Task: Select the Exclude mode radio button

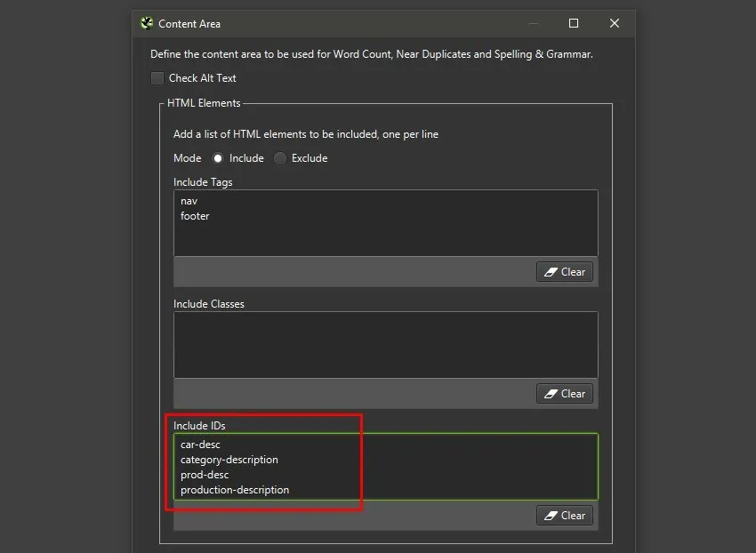Action: [x=280, y=157]
